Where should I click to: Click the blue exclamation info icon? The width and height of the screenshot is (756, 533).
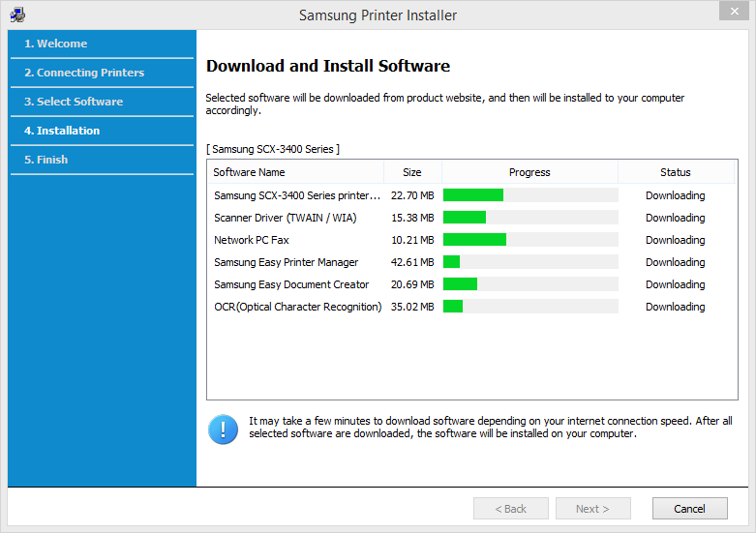[223, 429]
